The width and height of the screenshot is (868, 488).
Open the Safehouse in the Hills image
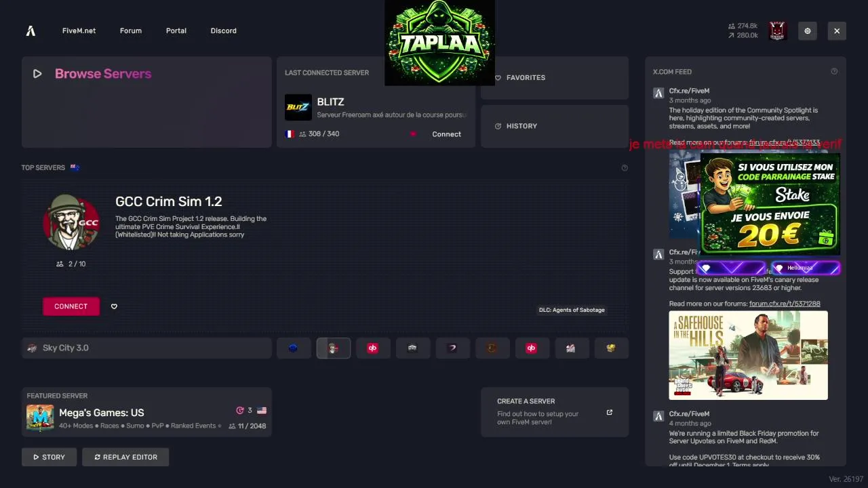(x=748, y=355)
